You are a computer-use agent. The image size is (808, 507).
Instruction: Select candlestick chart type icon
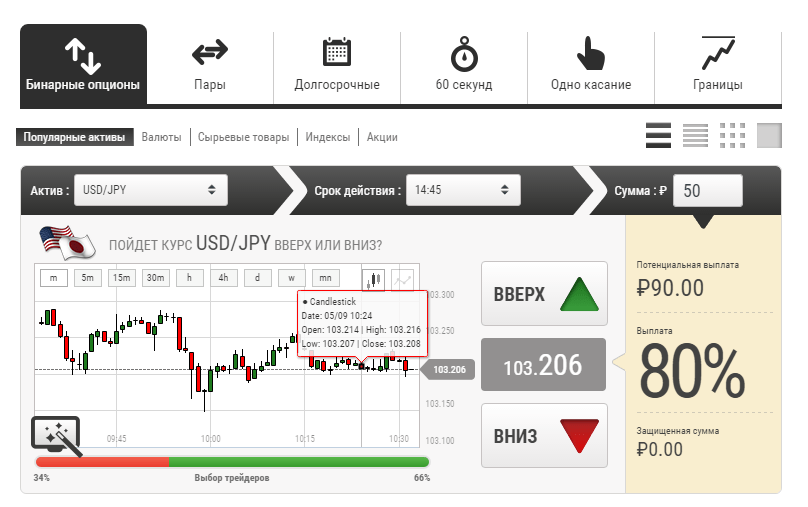click(x=374, y=280)
